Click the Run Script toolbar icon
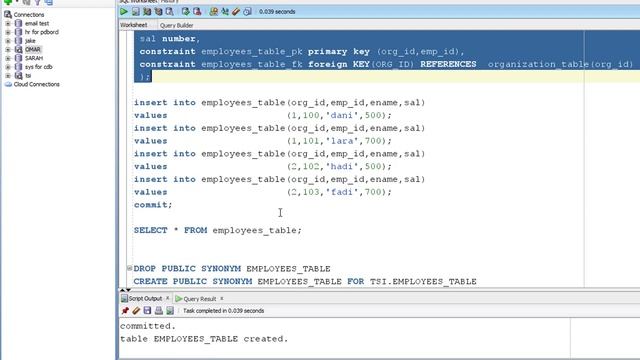640x360 pixels. (136, 12)
